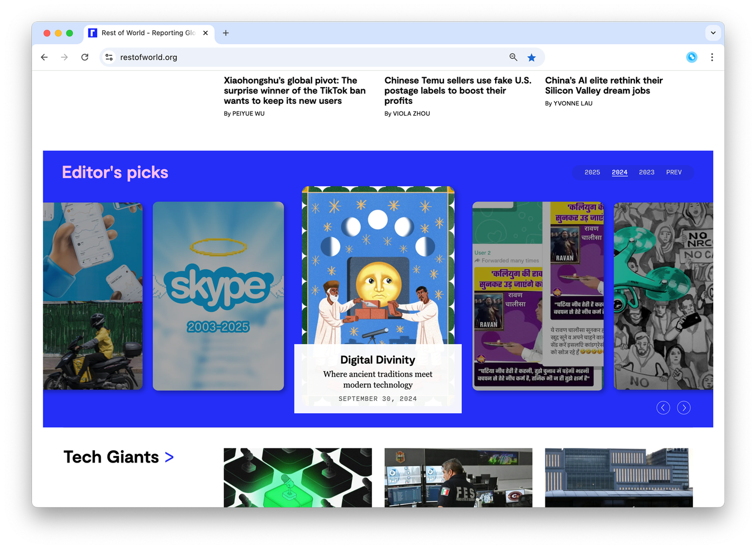Click the site information icon in address bar
Screen dimensions: 756x549
click(x=109, y=57)
